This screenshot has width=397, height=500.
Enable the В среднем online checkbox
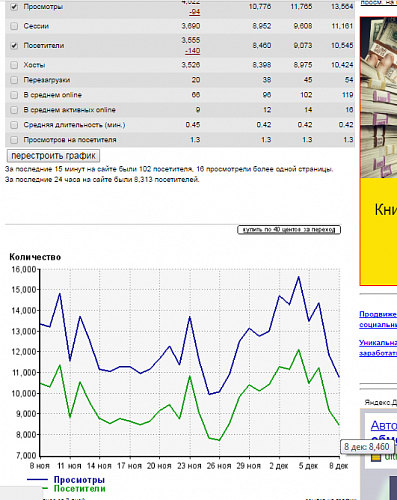pyautogui.click(x=14, y=95)
